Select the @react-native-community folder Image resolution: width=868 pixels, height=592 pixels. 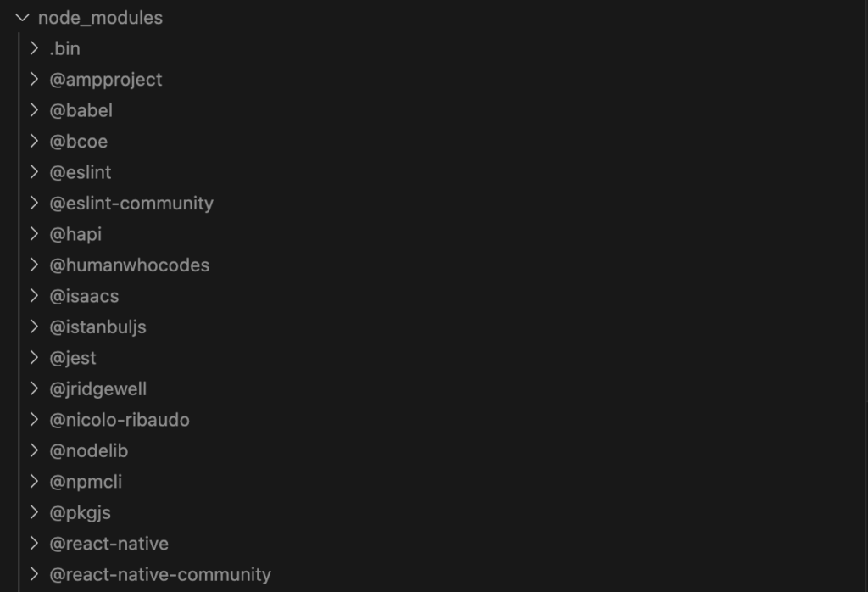click(x=160, y=575)
